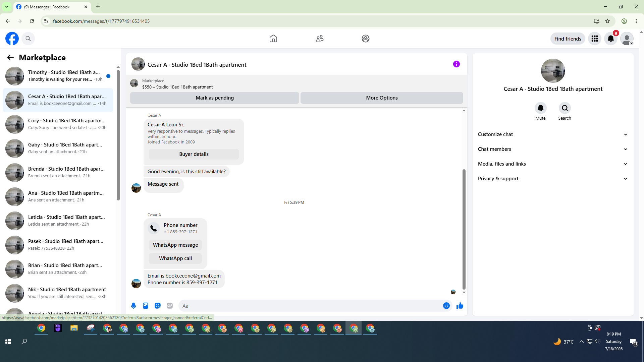This screenshot has width=644, height=362.
Task: Open the Facebook menu grid icon
Action: click(x=595, y=39)
